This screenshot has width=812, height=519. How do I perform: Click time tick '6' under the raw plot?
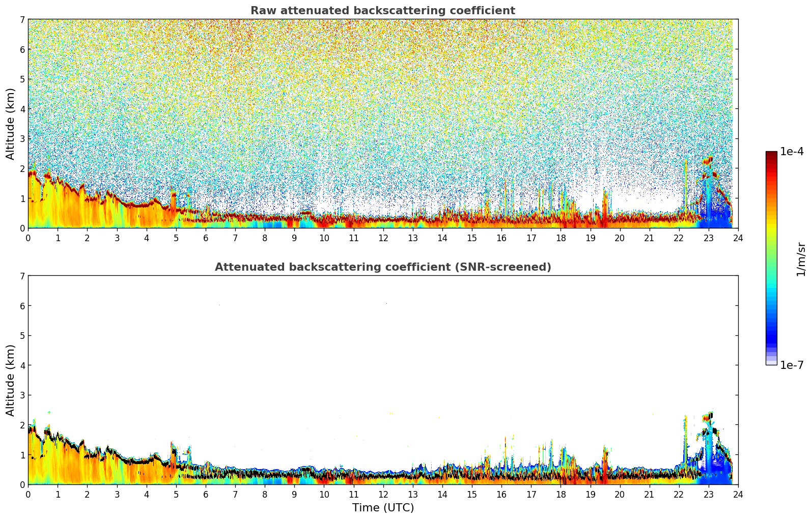click(206, 238)
